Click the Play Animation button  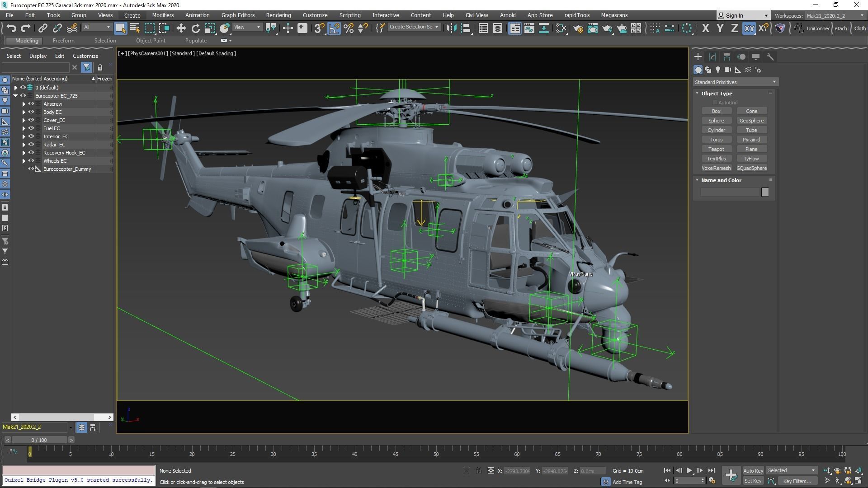[x=689, y=470]
